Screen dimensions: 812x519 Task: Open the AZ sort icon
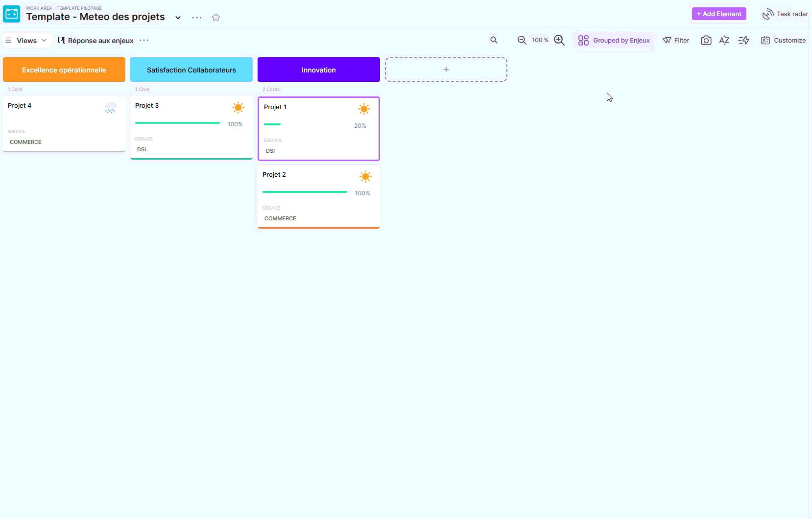[724, 40]
